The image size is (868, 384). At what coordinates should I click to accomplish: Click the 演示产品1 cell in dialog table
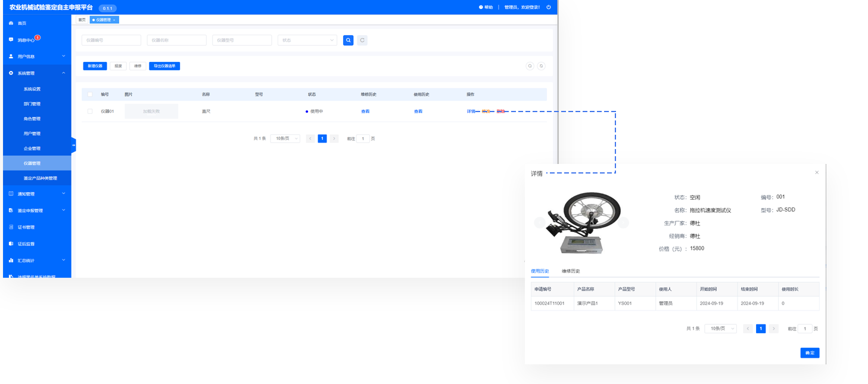pos(594,304)
